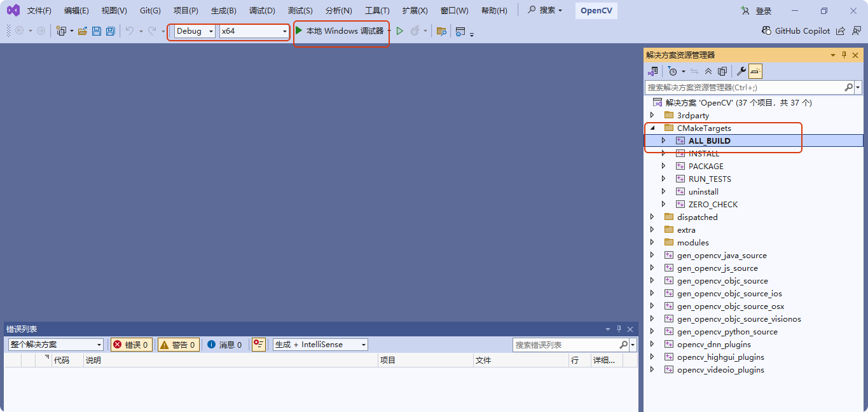Expand the modules folder
868x412 pixels.
[652, 242]
